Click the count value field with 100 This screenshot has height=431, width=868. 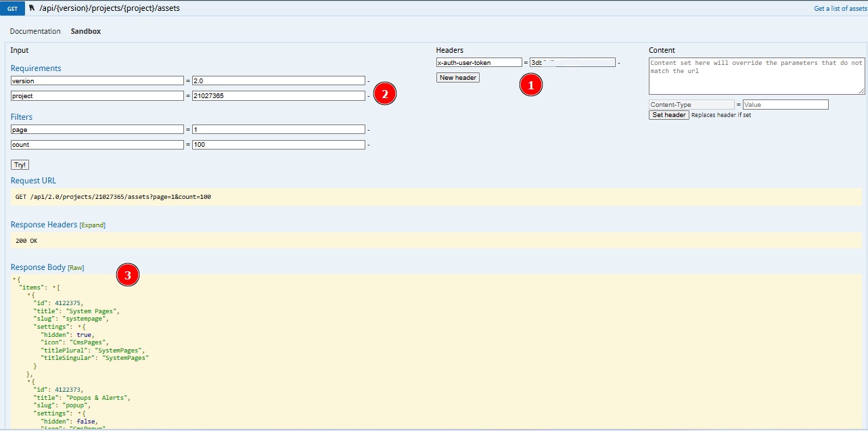[x=279, y=144]
